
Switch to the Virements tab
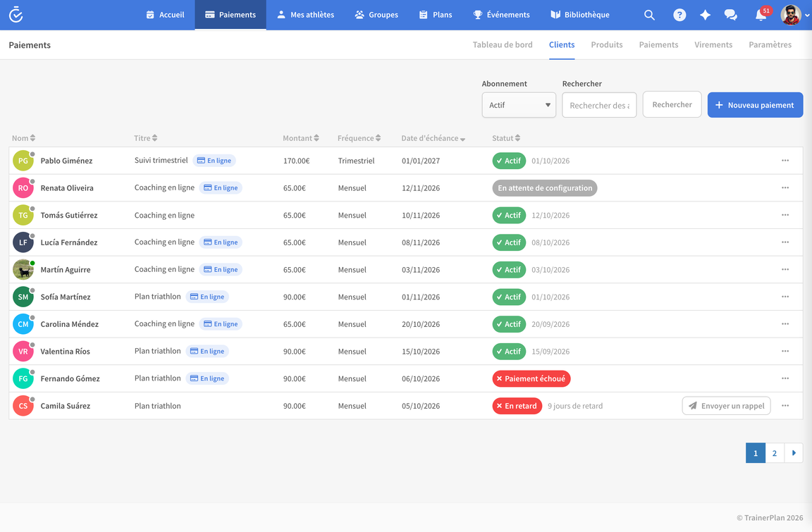point(713,44)
